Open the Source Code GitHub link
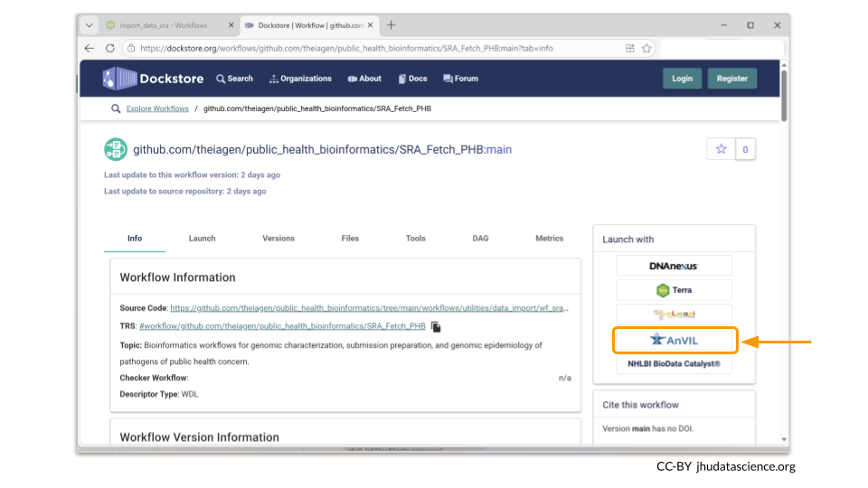868x488 pixels. click(369, 308)
